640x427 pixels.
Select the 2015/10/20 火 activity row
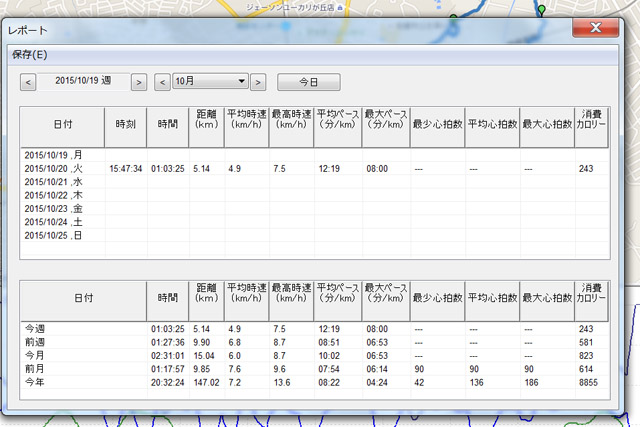coord(314,169)
